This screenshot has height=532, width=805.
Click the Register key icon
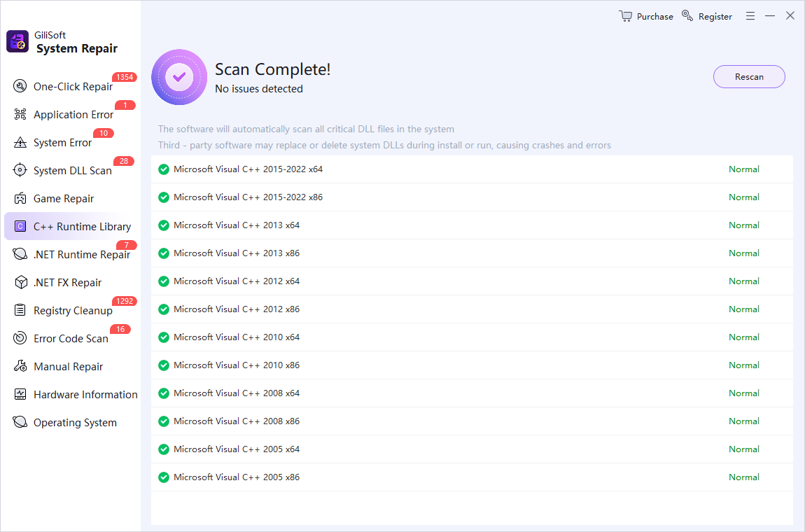(687, 15)
